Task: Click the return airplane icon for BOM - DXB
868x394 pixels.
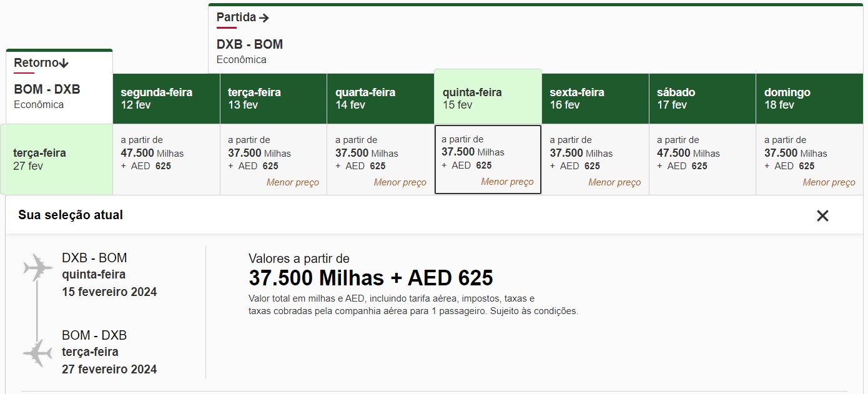Action: tap(38, 353)
